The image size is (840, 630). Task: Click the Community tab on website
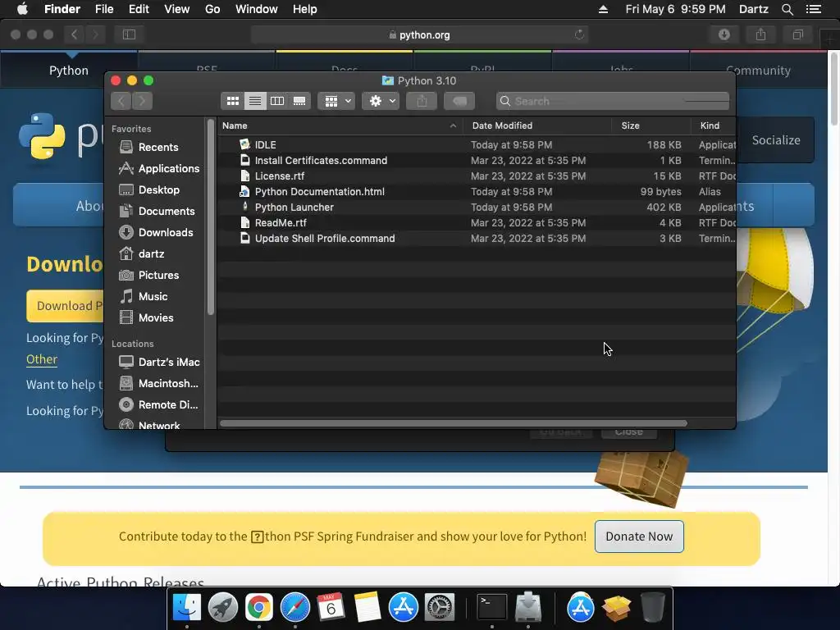click(758, 71)
